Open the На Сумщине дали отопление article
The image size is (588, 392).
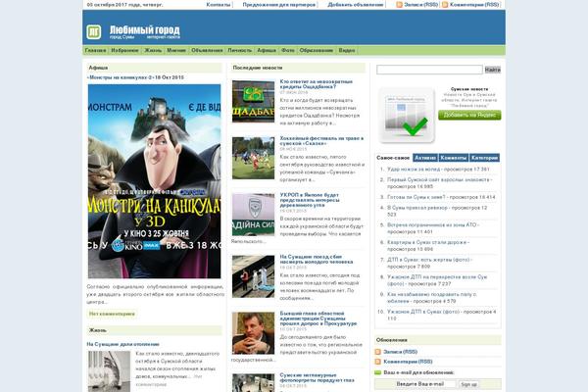(x=123, y=344)
